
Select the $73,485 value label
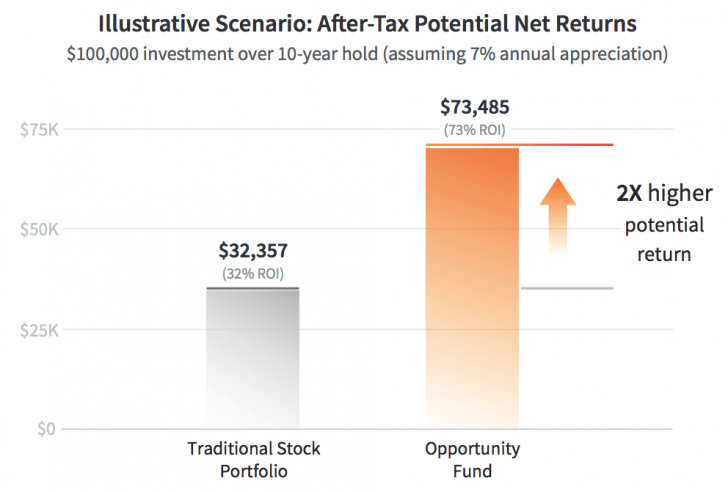tap(474, 108)
